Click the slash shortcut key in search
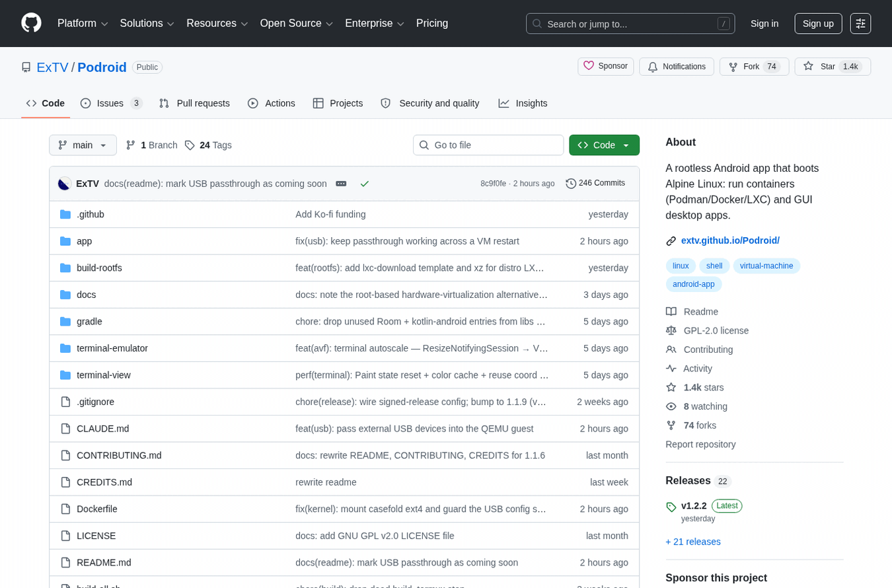The height and width of the screenshot is (588, 892). tap(724, 24)
